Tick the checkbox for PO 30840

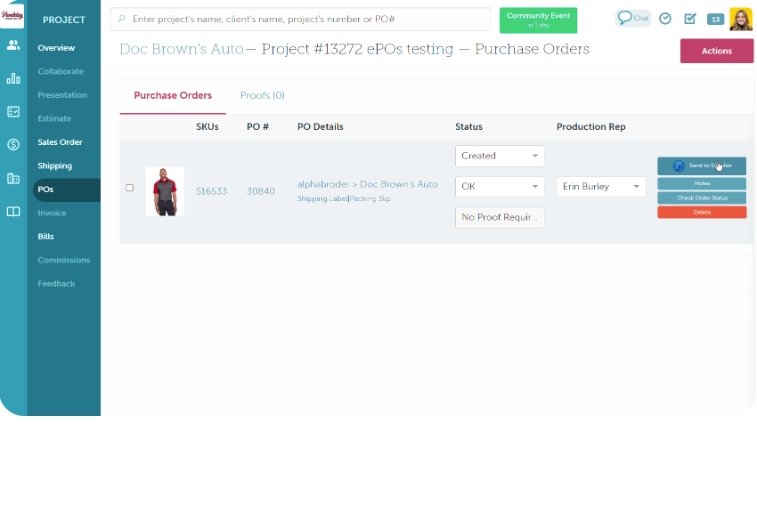click(x=129, y=187)
